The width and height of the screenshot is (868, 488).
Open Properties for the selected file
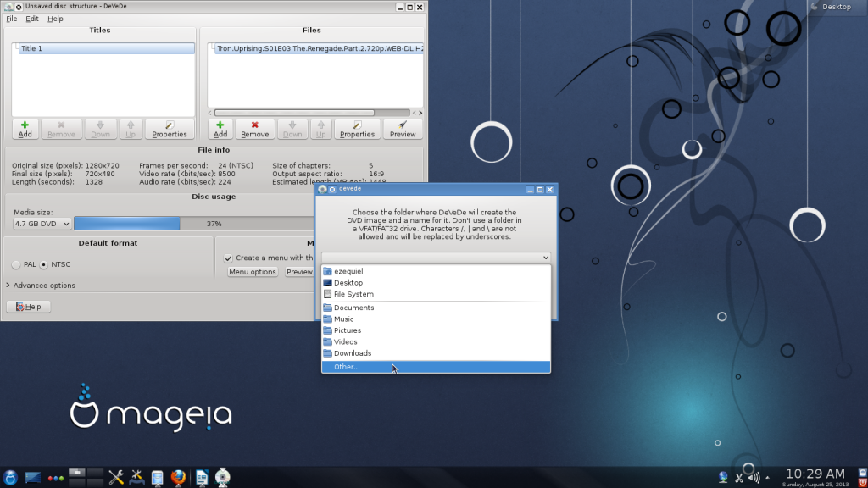coord(357,130)
